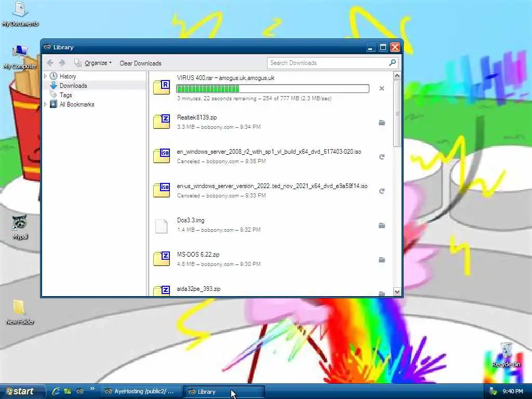Viewport: 532px width, 399px height.
Task: Click the scrollbar down arrow
Action: (397, 292)
